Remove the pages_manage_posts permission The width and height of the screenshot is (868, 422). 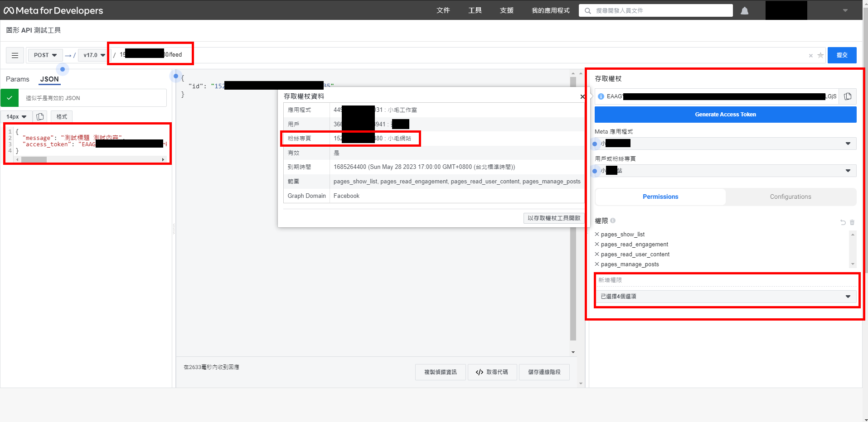click(597, 264)
